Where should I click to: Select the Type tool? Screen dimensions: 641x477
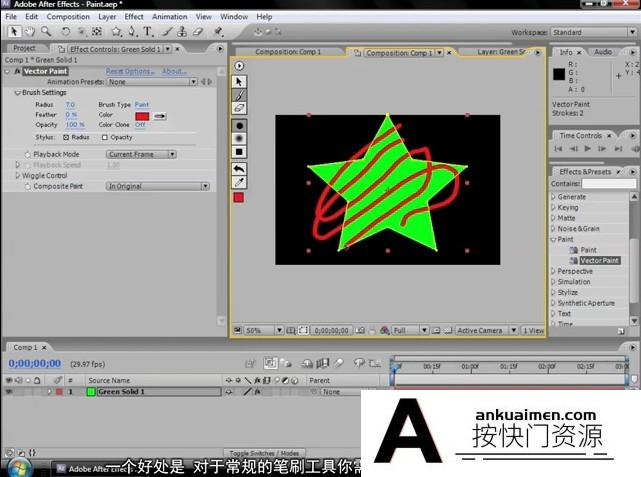click(147, 31)
